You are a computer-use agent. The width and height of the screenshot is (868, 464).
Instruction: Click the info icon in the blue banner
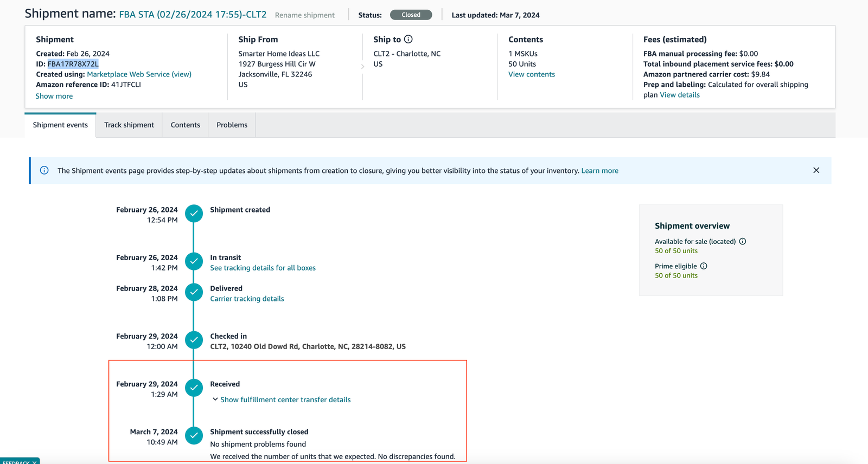(44, 170)
